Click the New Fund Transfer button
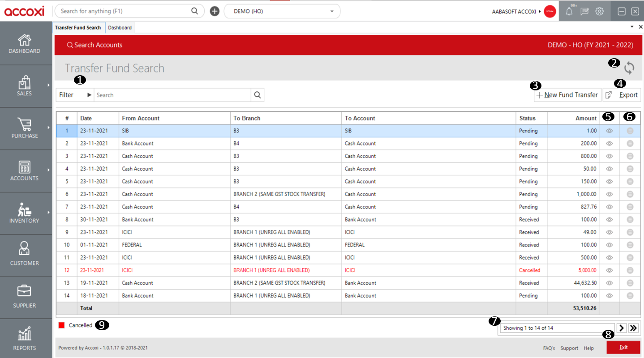Image resolution: width=644 pixels, height=358 pixels. click(567, 95)
